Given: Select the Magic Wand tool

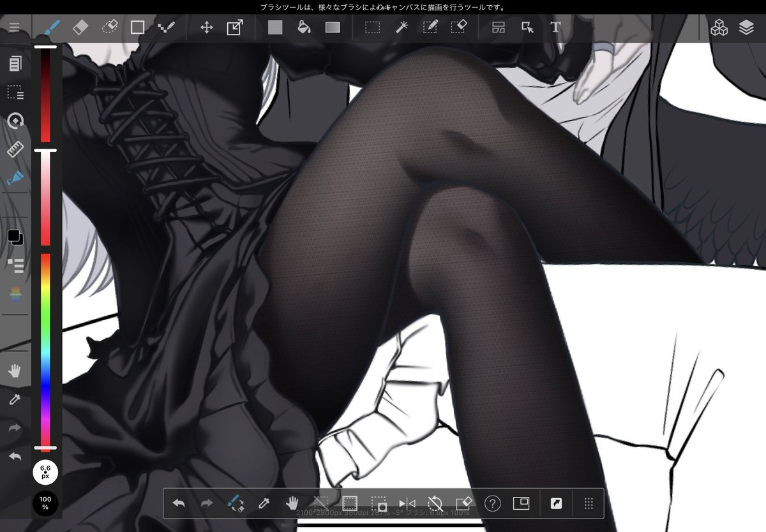Looking at the screenshot, I should (x=401, y=27).
